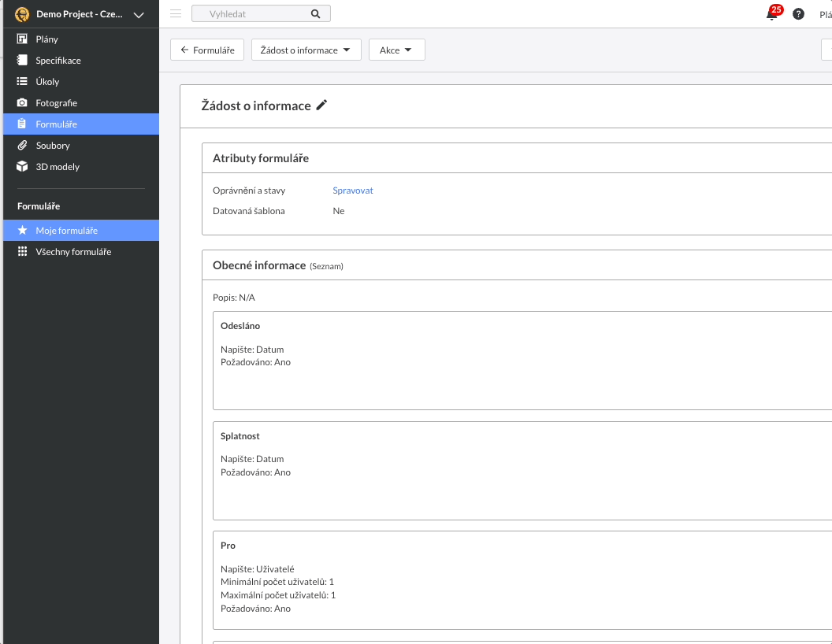Viewport: 832px width, 644px height.
Task: Navigate to Fotografie
Action: tap(81, 102)
